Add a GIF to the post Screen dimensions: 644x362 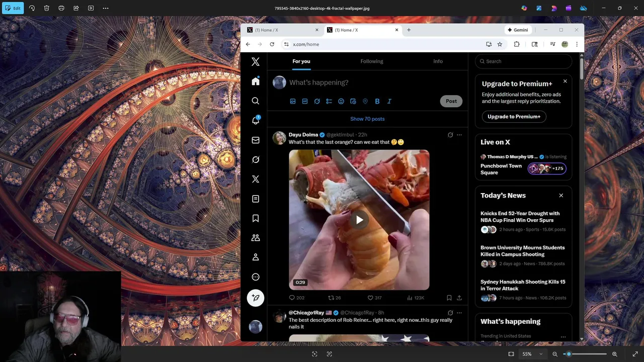305,102
